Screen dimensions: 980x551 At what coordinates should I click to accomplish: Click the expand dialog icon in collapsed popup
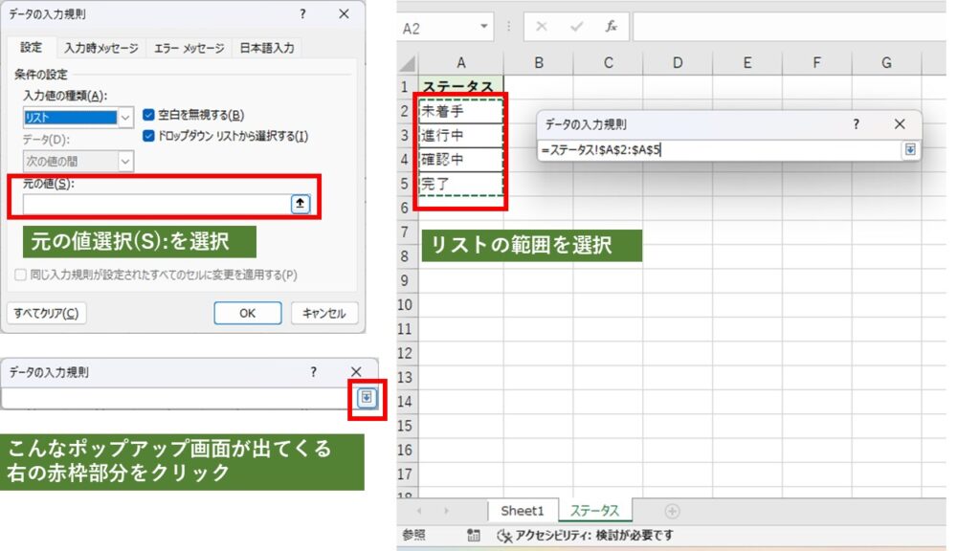(367, 398)
